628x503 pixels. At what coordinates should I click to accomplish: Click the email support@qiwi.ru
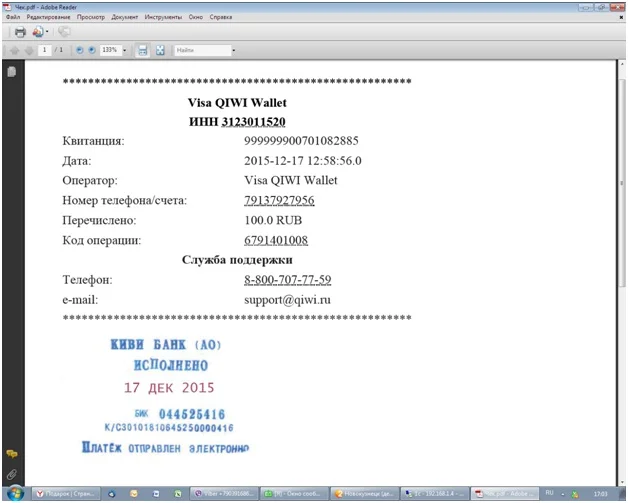pyautogui.click(x=288, y=300)
